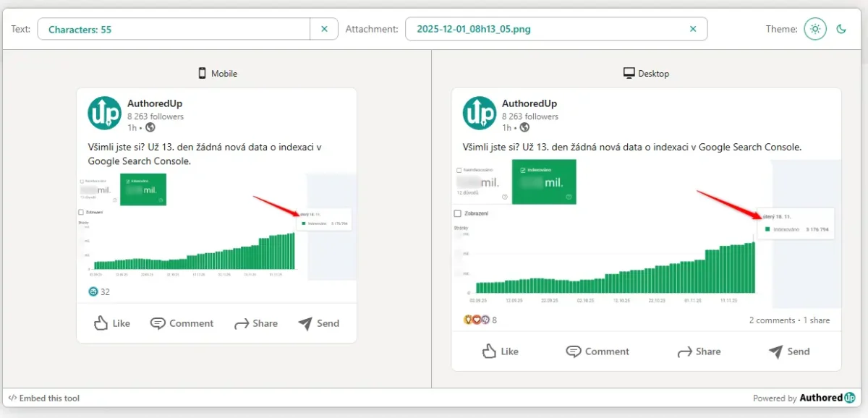Open the Characters: 55 text field
The height and width of the screenshot is (418, 868).
pyautogui.click(x=174, y=29)
